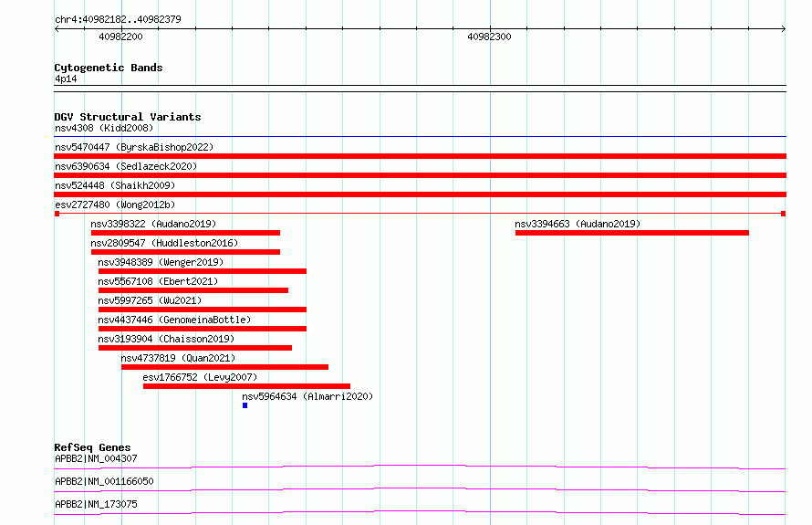Click the esv1766752 red variant bar
Image resolution: width=812 pixels, height=525 pixels.
click(x=246, y=386)
